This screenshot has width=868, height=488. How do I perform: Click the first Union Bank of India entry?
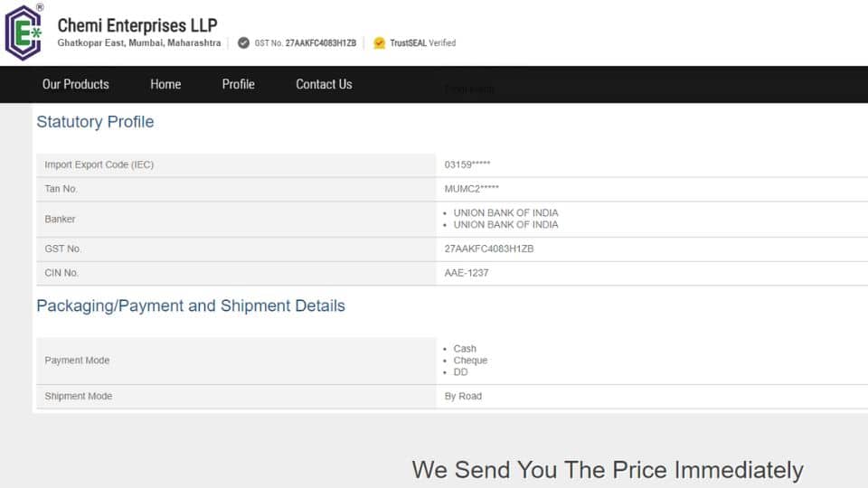click(x=505, y=213)
